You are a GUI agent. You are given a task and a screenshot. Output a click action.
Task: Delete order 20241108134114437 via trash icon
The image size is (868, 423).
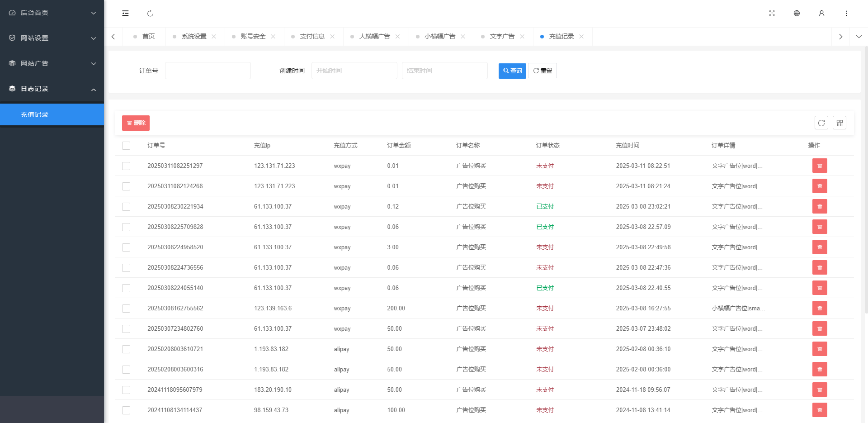click(820, 410)
